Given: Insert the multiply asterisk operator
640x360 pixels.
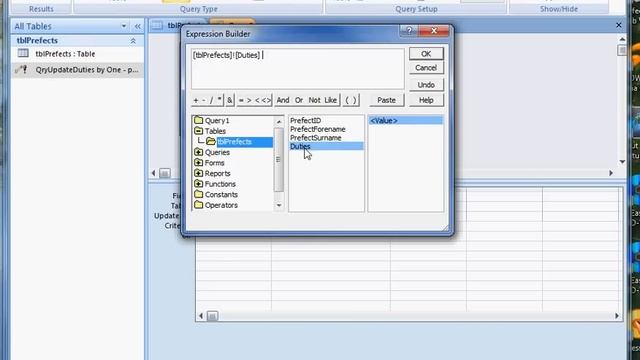Looking at the screenshot, I should click(x=220, y=100).
